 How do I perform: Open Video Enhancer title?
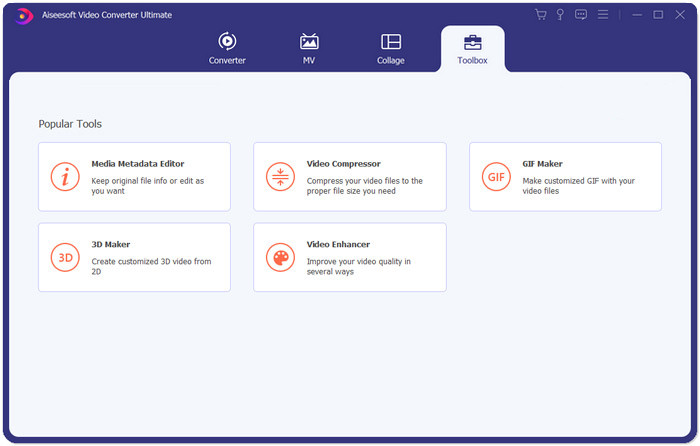click(338, 244)
